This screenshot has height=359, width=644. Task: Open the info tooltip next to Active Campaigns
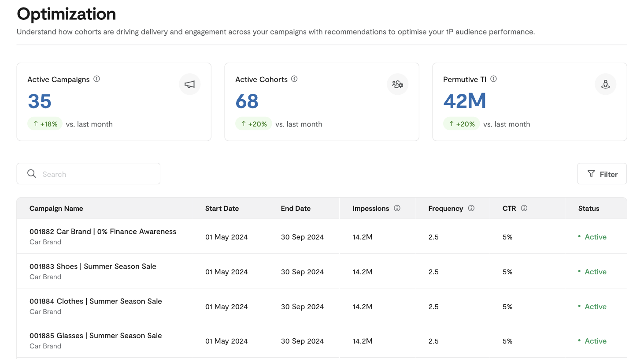97,79
